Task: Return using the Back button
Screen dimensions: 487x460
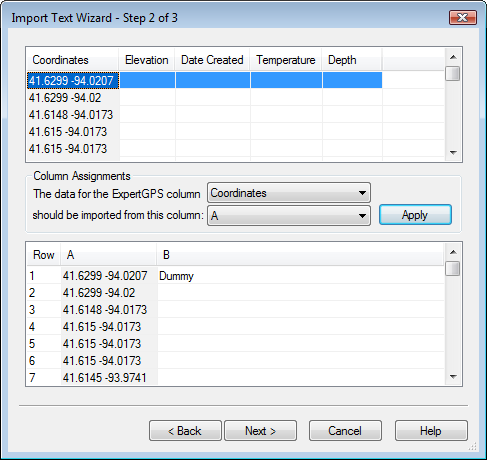Action: [185, 431]
